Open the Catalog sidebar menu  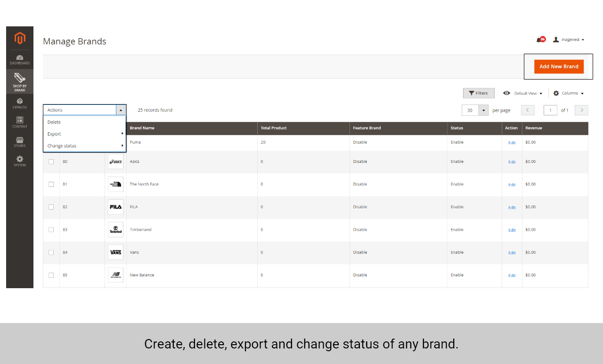tap(19, 103)
